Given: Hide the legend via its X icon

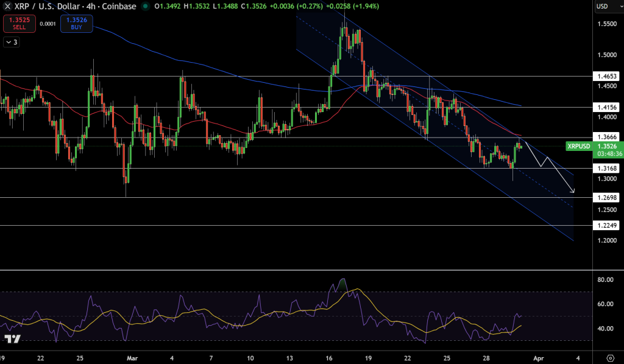Looking at the screenshot, I should [x=6, y=7].
